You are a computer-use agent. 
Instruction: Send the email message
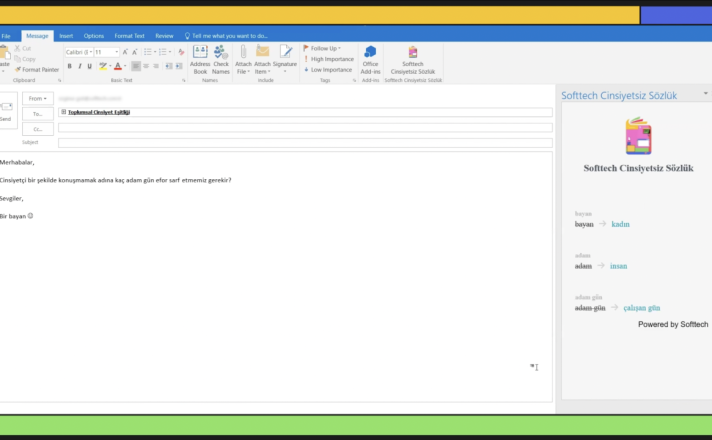pyautogui.click(x=6, y=110)
